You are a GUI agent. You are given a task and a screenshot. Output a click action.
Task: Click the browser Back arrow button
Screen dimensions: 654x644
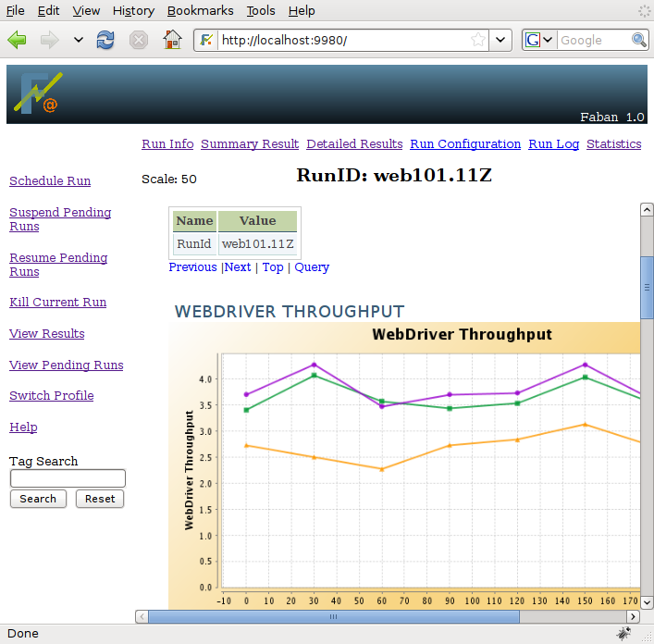click(18, 40)
